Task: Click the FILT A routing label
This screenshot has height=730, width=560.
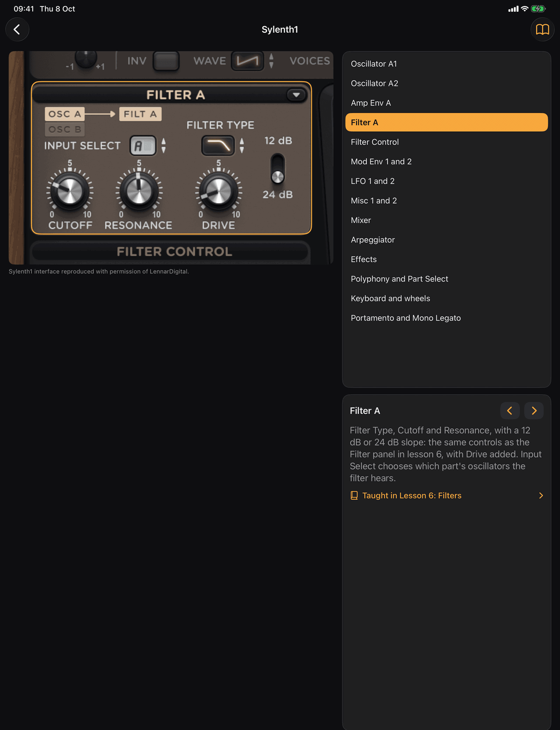Action: [x=140, y=114]
